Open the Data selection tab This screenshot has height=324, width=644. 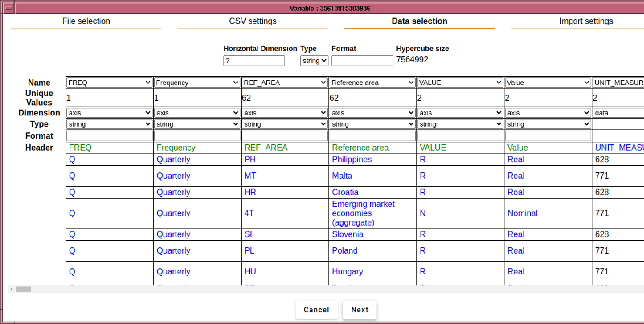[x=419, y=21]
